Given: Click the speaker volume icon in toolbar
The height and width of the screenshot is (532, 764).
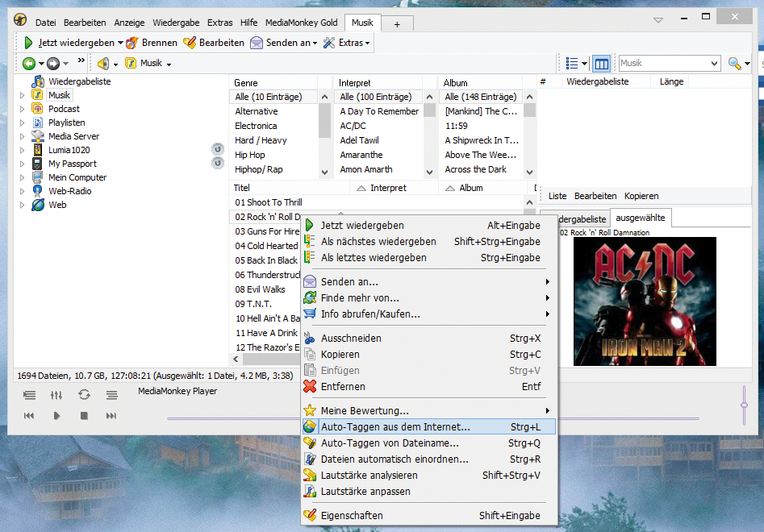Looking at the screenshot, I should [x=102, y=63].
